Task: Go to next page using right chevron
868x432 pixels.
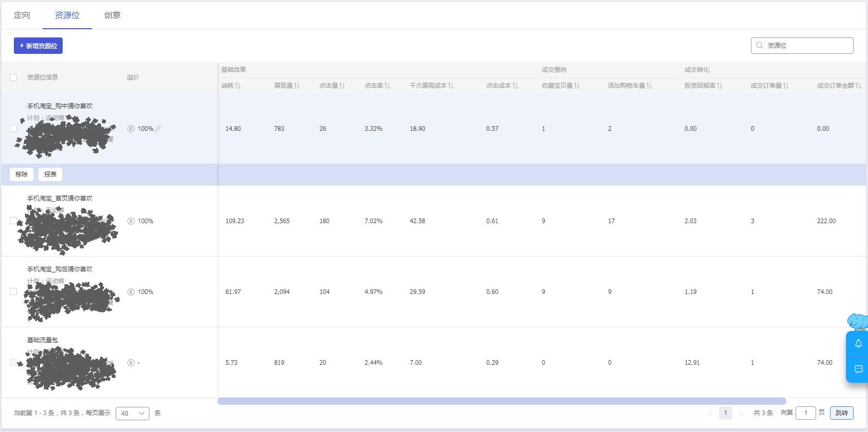Action: [x=741, y=413]
